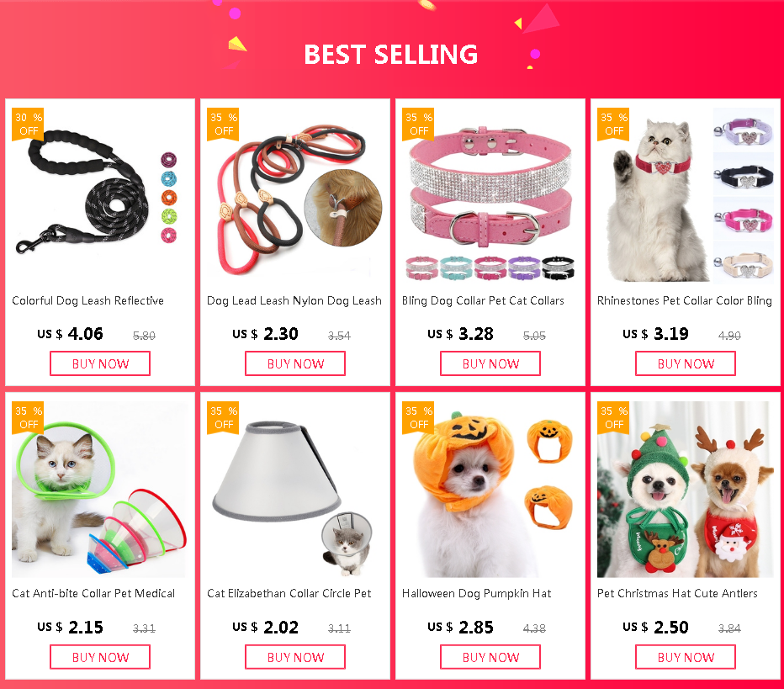Select the blue leash color swatch

[169, 178]
